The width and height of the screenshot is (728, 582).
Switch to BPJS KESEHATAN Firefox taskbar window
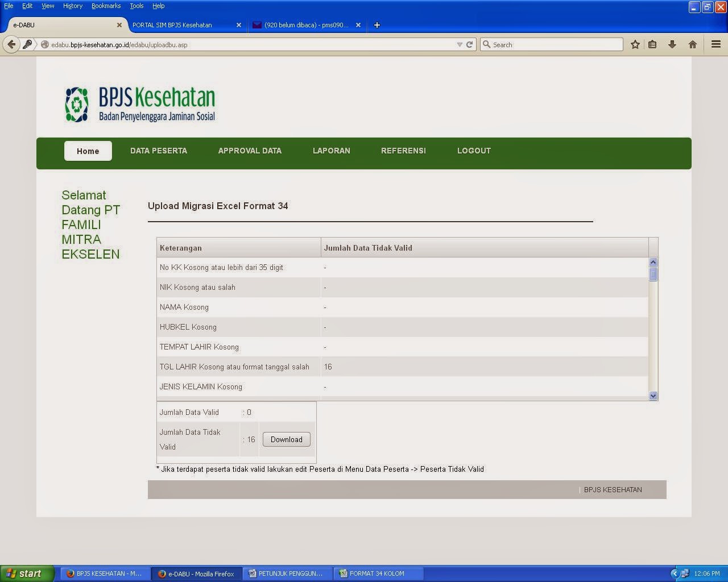(105, 573)
